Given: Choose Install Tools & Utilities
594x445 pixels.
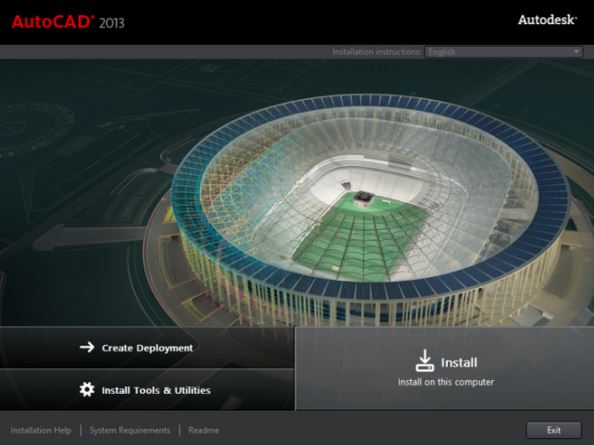Looking at the screenshot, I should point(147,390).
